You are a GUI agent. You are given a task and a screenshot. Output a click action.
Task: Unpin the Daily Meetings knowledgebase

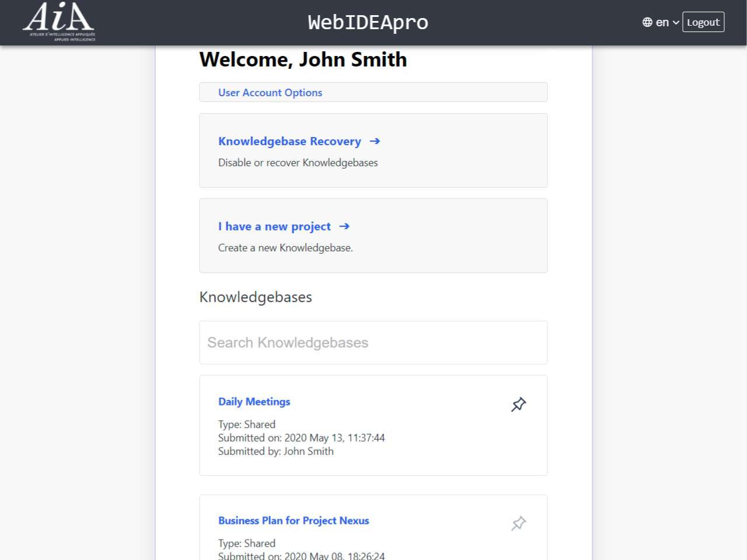[x=518, y=404]
